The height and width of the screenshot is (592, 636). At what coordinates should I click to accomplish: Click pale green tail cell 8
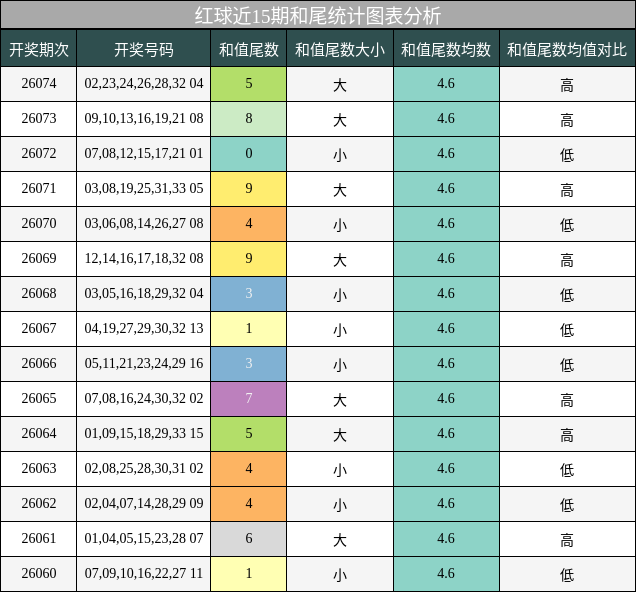249,119
